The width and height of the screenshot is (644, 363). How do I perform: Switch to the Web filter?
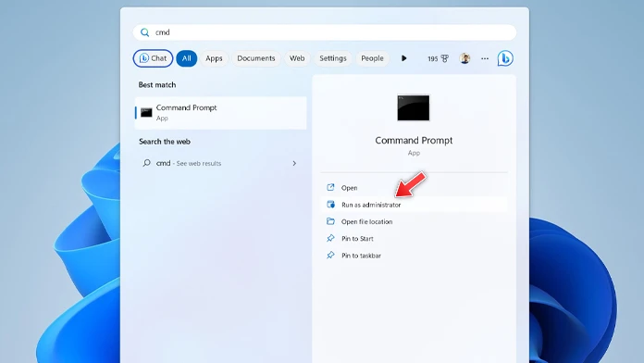click(x=297, y=58)
